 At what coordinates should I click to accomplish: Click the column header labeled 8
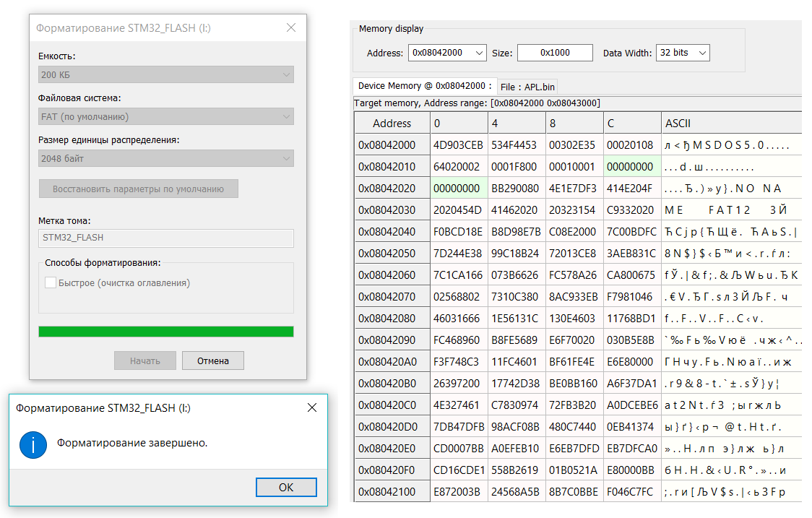(575, 124)
